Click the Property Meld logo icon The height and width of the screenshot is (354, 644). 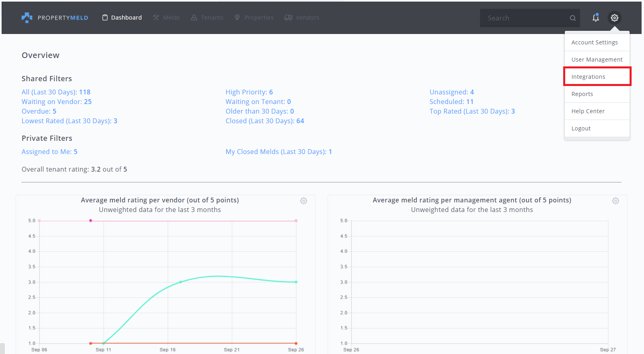pyautogui.click(x=27, y=18)
